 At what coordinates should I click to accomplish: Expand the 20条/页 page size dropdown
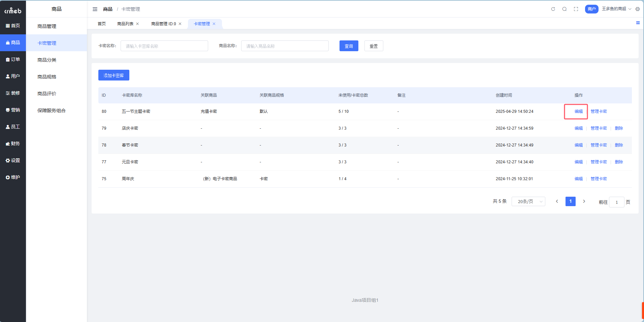click(x=528, y=201)
